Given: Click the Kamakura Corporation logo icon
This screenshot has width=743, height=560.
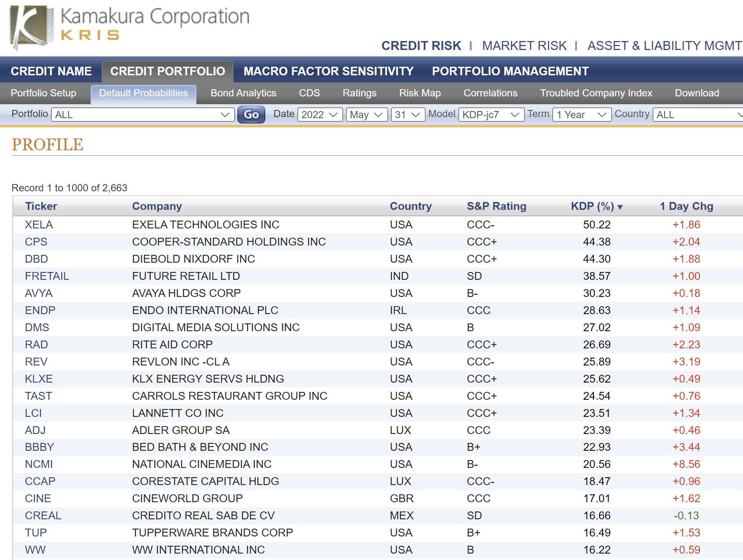Looking at the screenshot, I should coord(31,27).
